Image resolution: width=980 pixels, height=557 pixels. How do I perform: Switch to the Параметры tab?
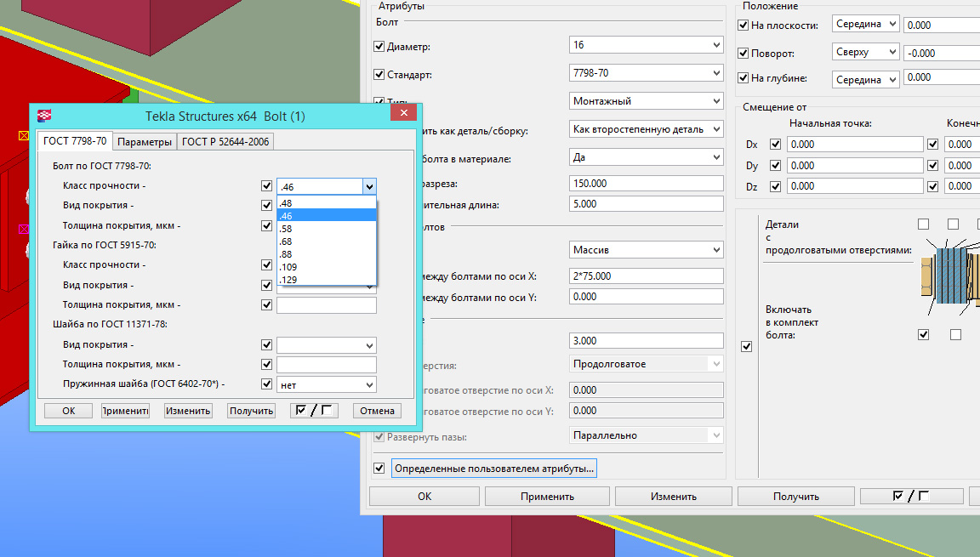[145, 141]
